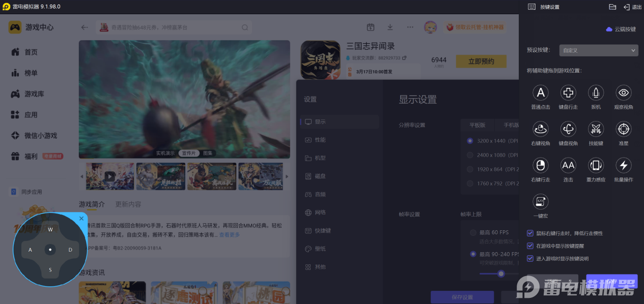Click the user avatar in top bar

[431, 27]
